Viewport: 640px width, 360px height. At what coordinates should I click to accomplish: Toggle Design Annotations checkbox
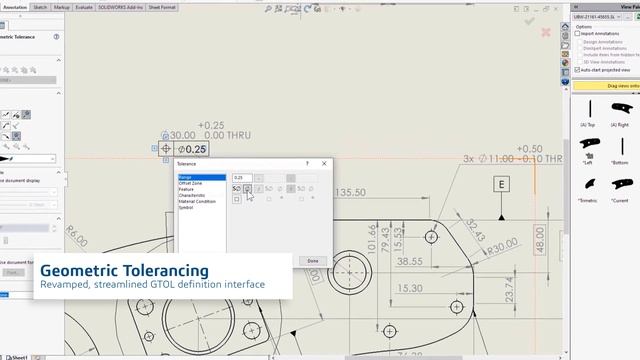tap(580, 42)
